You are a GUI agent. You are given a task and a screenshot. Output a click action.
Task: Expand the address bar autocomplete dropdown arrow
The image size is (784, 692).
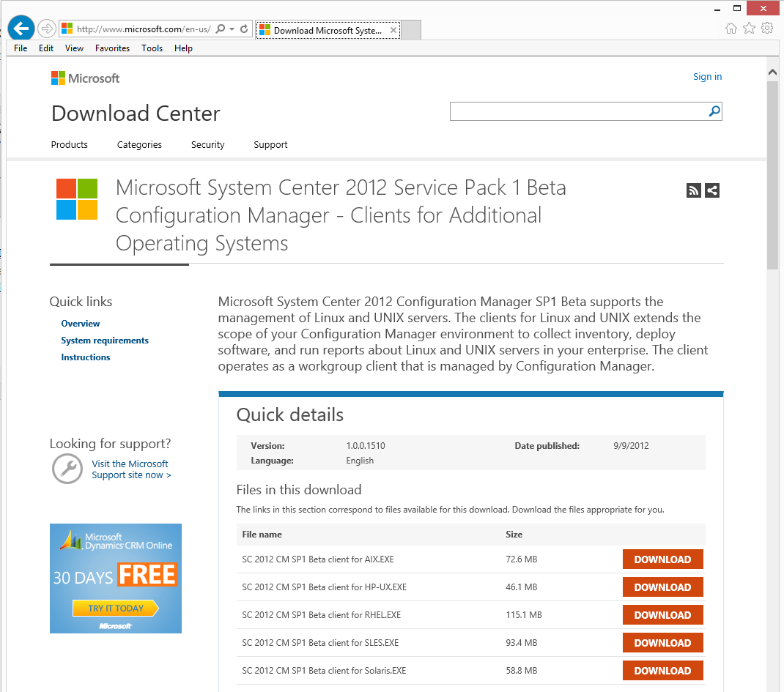(232, 29)
